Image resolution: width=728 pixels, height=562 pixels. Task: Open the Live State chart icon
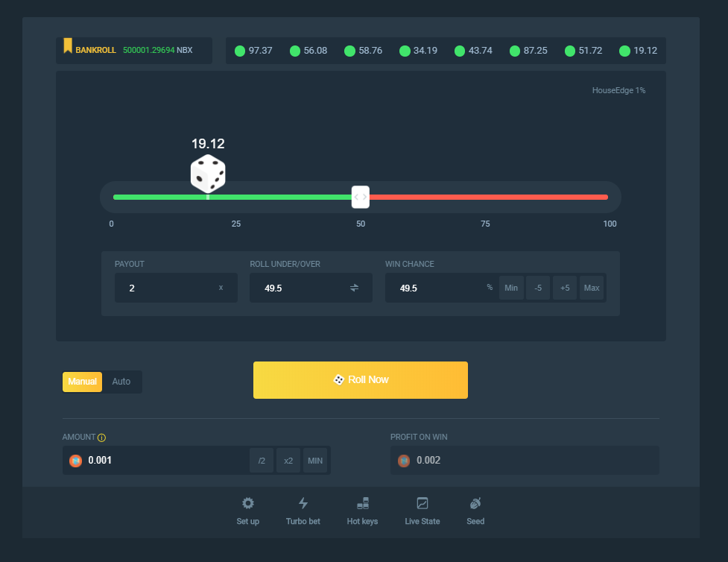422,503
